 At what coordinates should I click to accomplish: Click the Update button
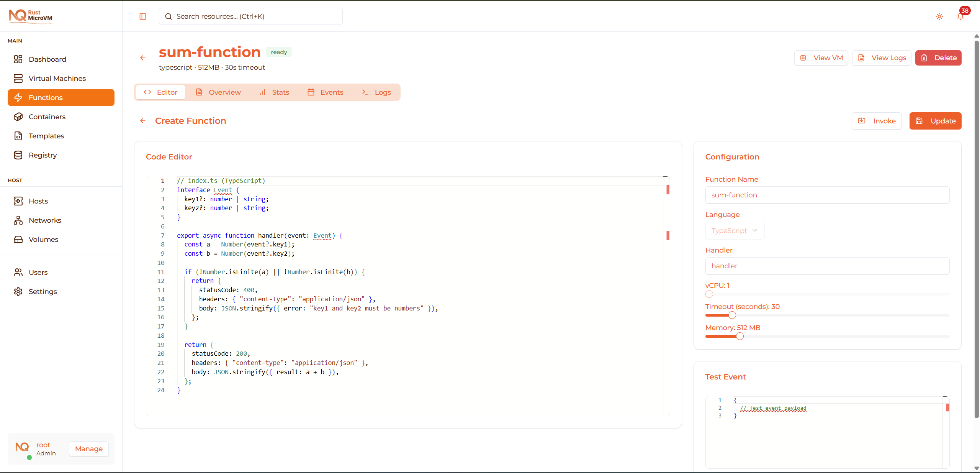(x=935, y=121)
